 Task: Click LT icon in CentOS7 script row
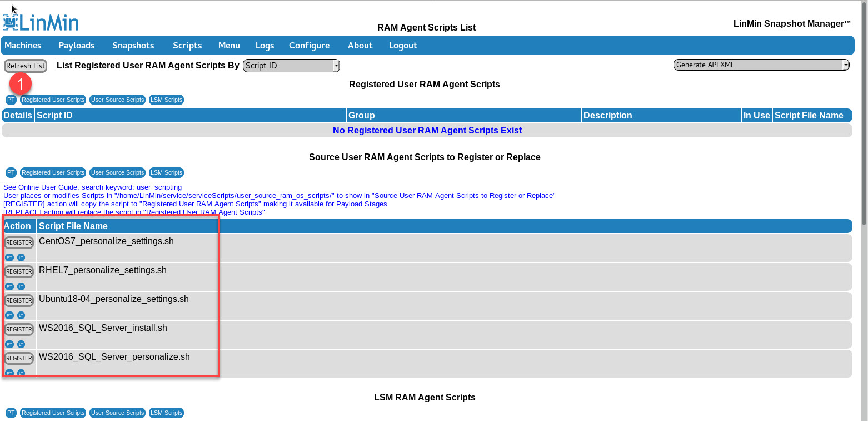point(21,257)
